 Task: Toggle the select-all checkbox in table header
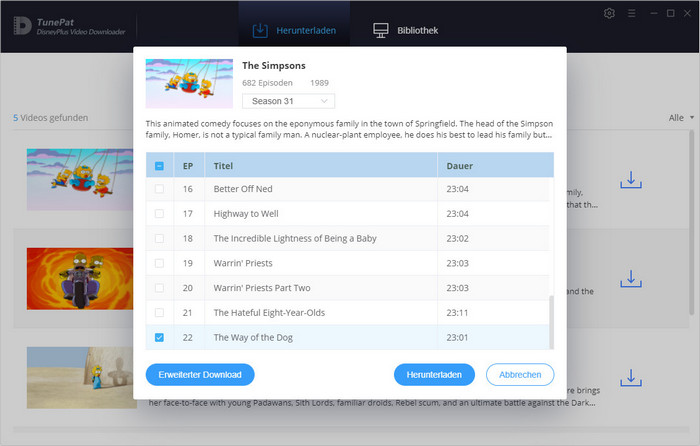click(159, 166)
